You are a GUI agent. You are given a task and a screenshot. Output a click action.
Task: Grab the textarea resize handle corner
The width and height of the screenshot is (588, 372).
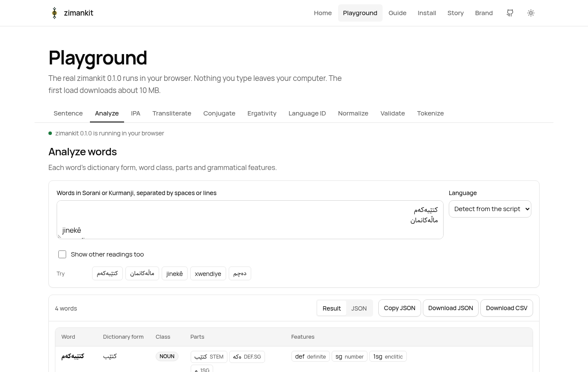pos(60,236)
